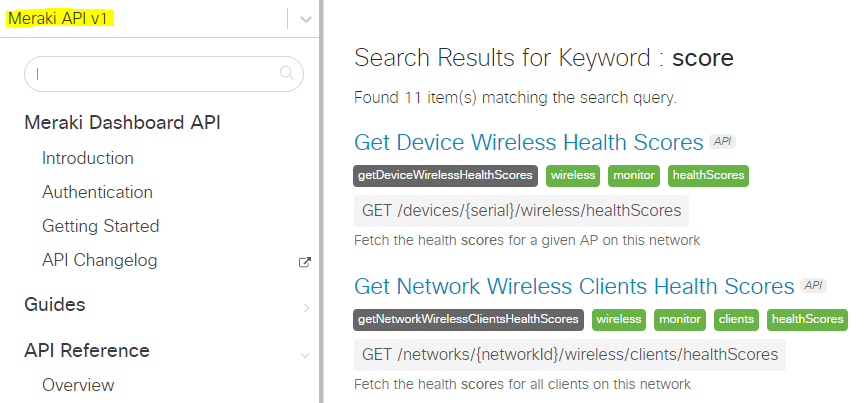The height and width of the screenshot is (403, 866).
Task: Click healthScores tag on the first result
Action: (708, 175)
